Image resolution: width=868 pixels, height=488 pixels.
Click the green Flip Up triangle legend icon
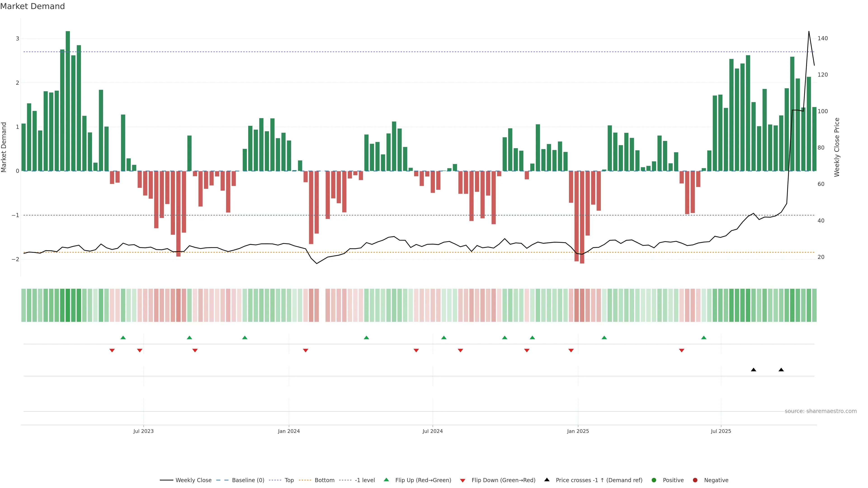pos(386,480)
